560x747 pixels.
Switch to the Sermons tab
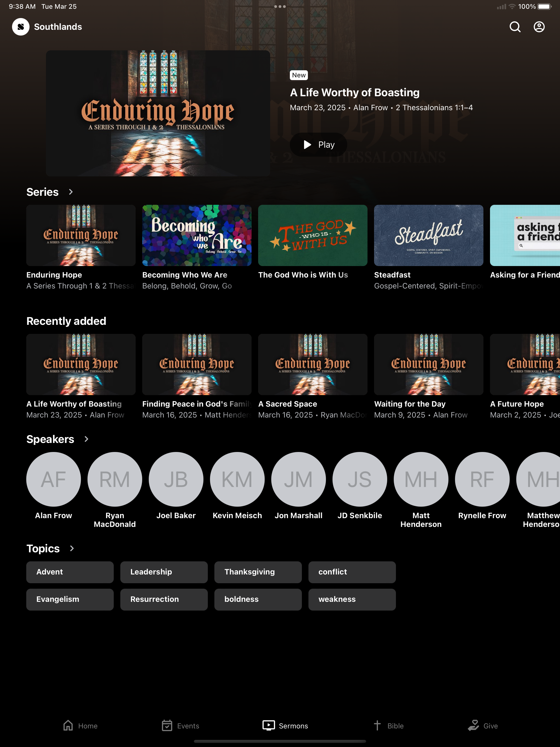click(x=285, y=726)
